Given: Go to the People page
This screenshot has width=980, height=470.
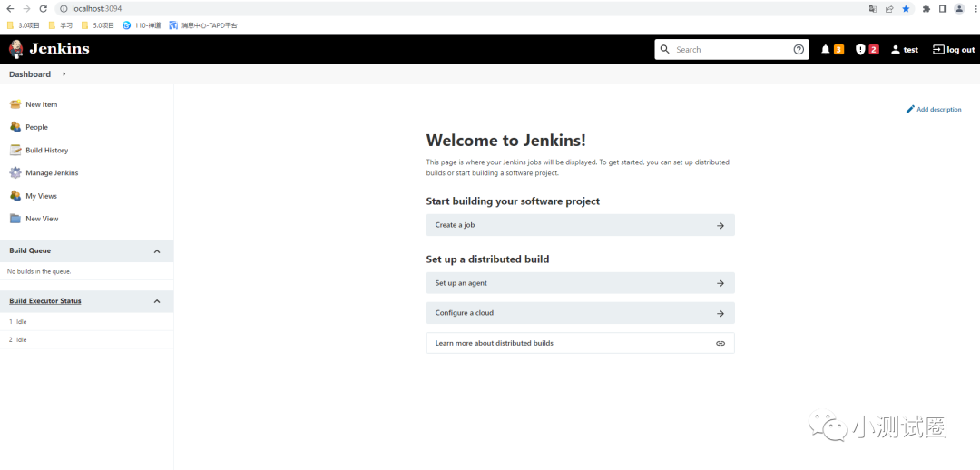Looking at the screenshot, I should point(37,127).
